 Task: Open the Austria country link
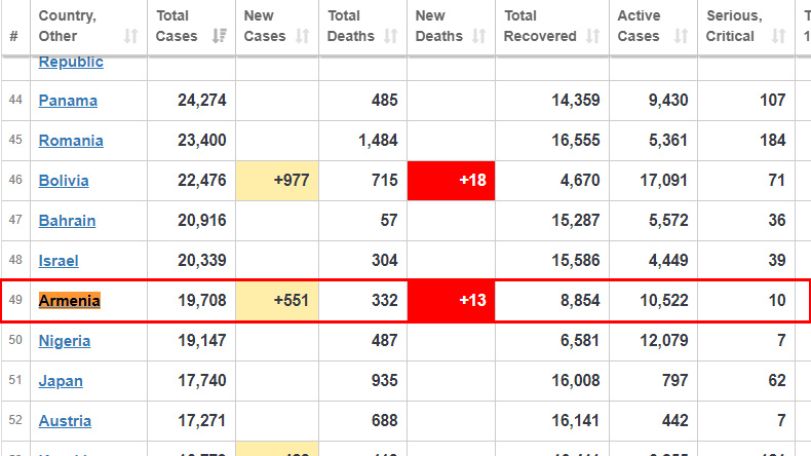tap(65, 421)
